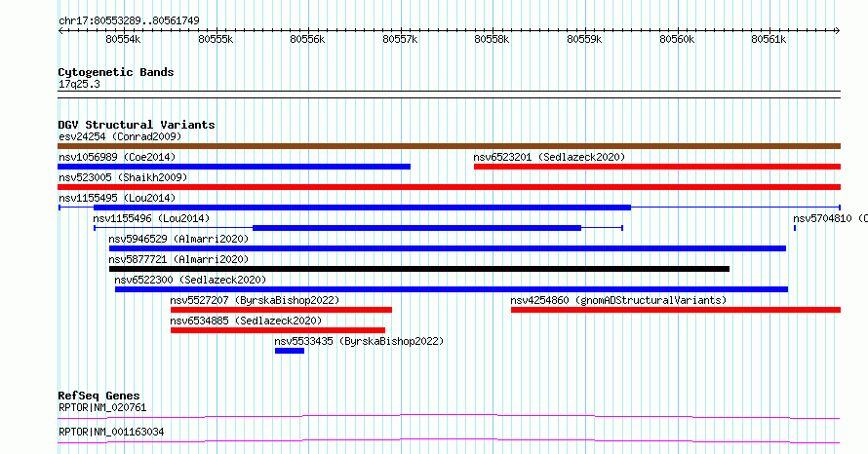Click the 80561k ruler tick label
Viewport: 868px width, 454px height.
[769, 39]
